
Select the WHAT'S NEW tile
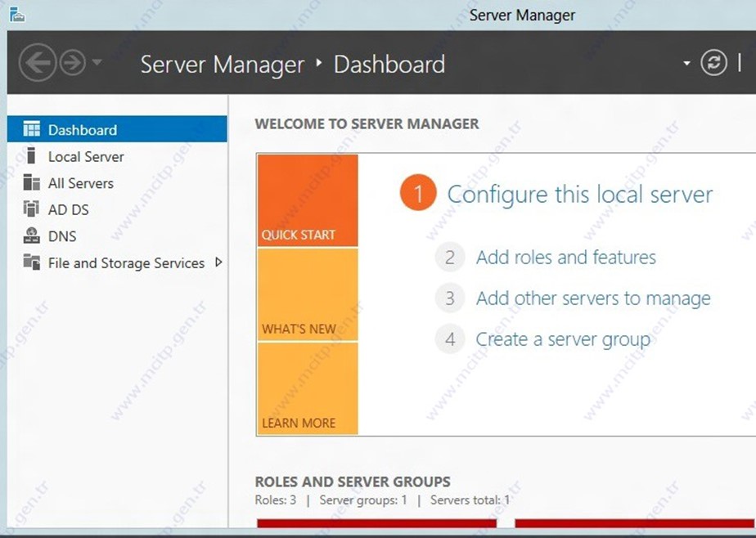click(308, 294)
